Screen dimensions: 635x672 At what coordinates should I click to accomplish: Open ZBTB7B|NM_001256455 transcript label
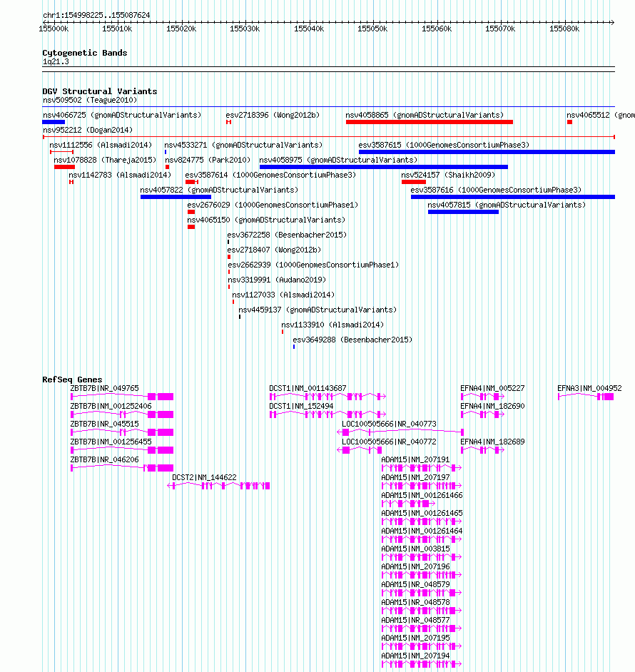111,442
